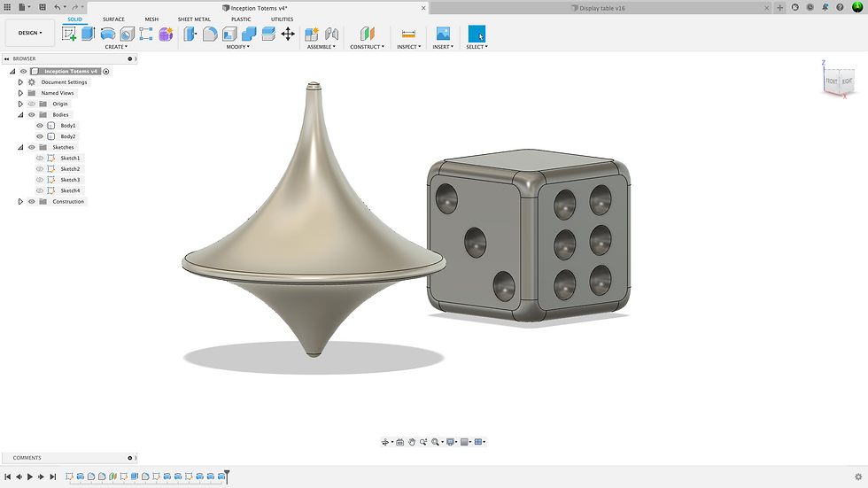Select the Create Form tool
This screenshot has width=868, height=488.
[x=166, y=34]
